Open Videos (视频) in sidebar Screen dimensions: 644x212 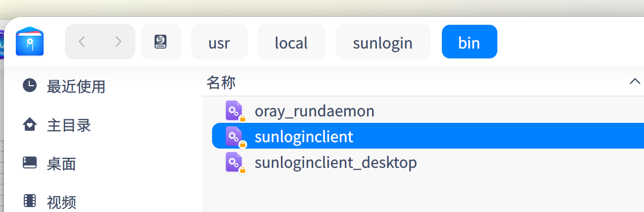[x=61, y=202]
